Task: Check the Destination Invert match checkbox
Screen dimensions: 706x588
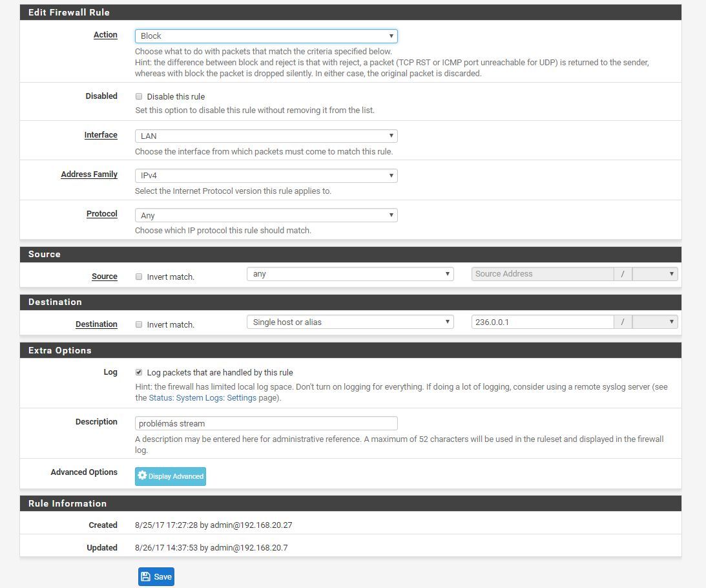Action: tap(139, 324)
